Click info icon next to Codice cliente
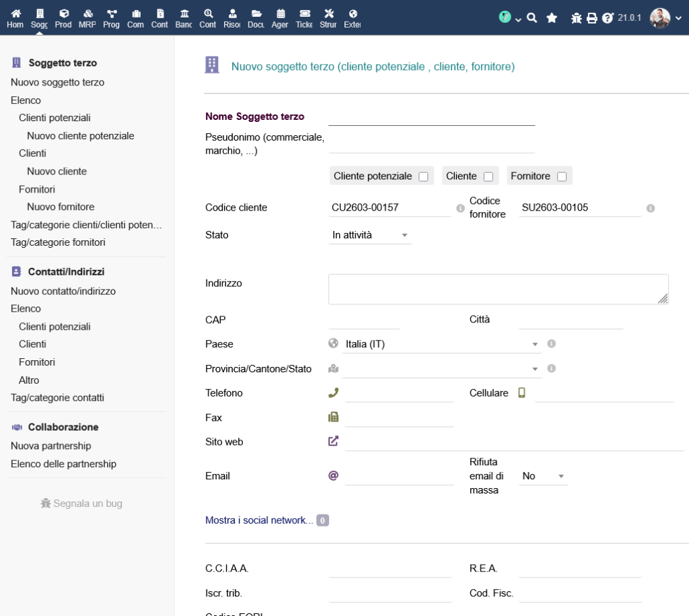This screenshot has height=616, width=689. (460, 208)
